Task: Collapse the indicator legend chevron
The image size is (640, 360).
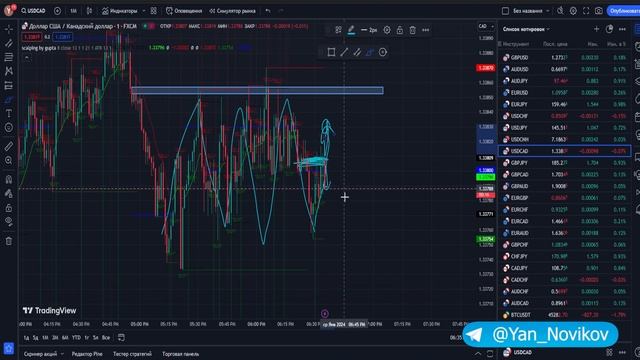Action: click(27, 58)
